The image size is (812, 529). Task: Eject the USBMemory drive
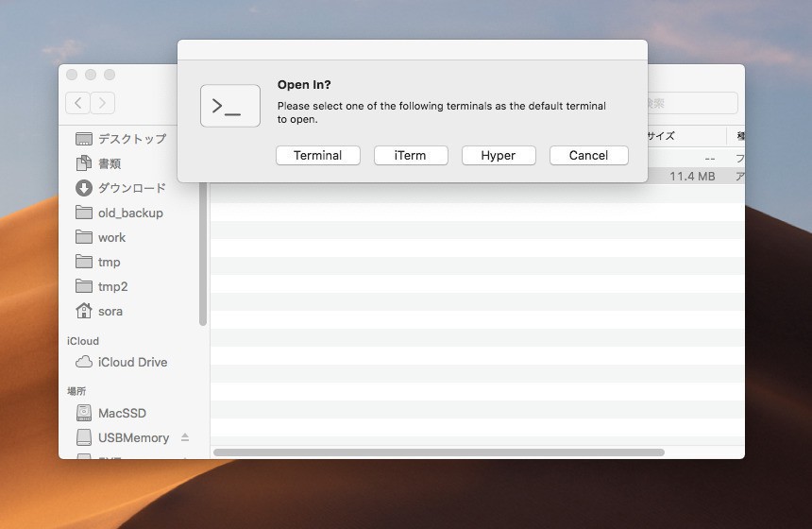pos(185,437)
